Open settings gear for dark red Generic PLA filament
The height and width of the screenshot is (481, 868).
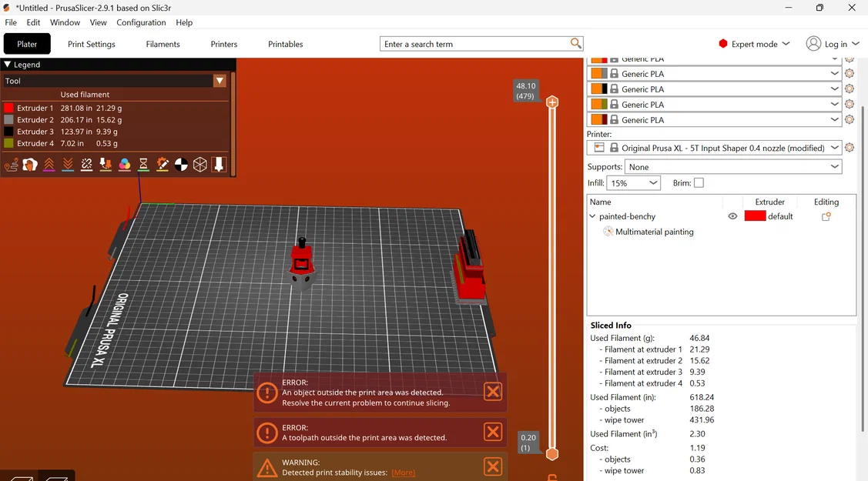coord(850,119)
